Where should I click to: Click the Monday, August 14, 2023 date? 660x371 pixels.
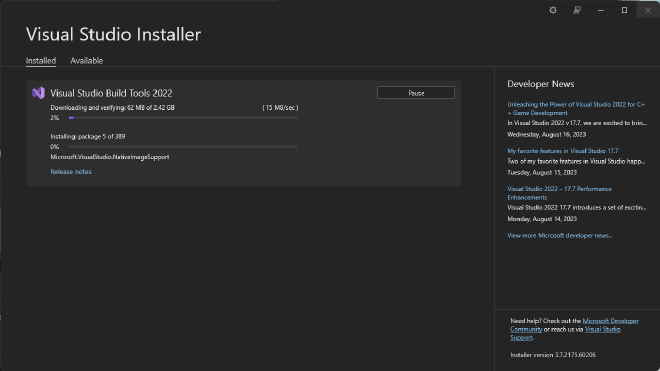(x=542, y=219)
